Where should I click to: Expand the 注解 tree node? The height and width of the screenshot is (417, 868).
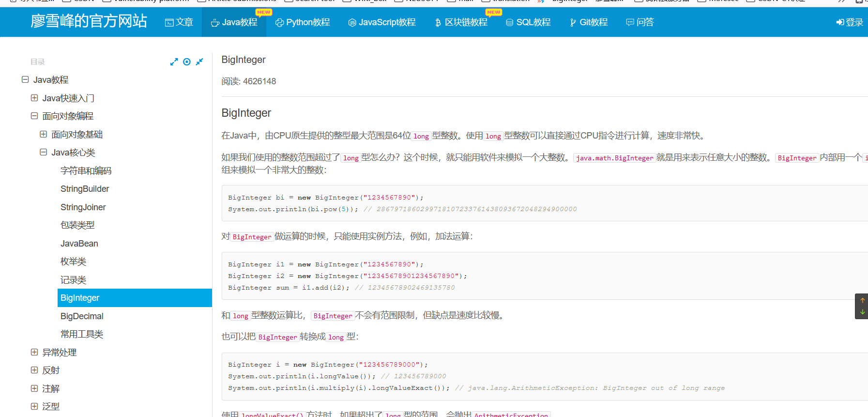34,388
